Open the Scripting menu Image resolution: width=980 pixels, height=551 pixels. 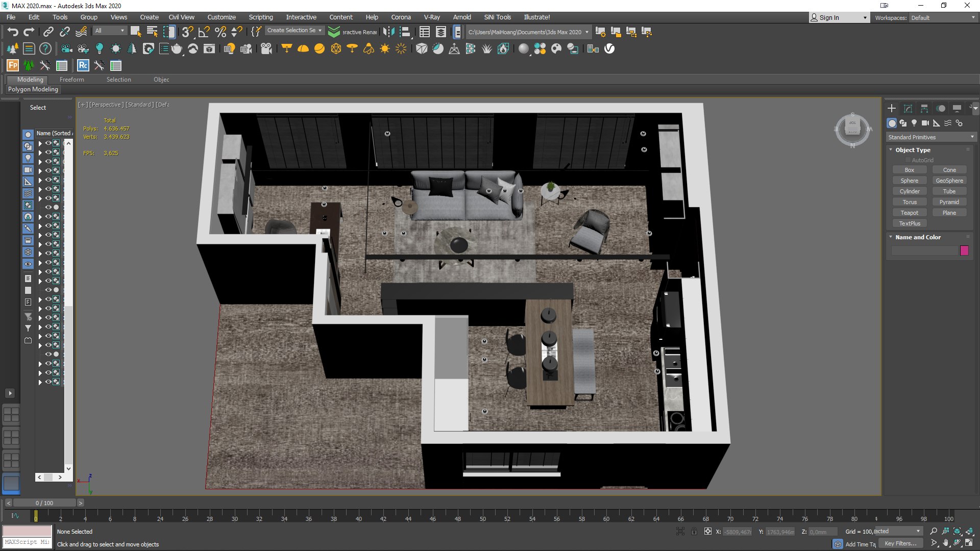(x=261, y=17)
